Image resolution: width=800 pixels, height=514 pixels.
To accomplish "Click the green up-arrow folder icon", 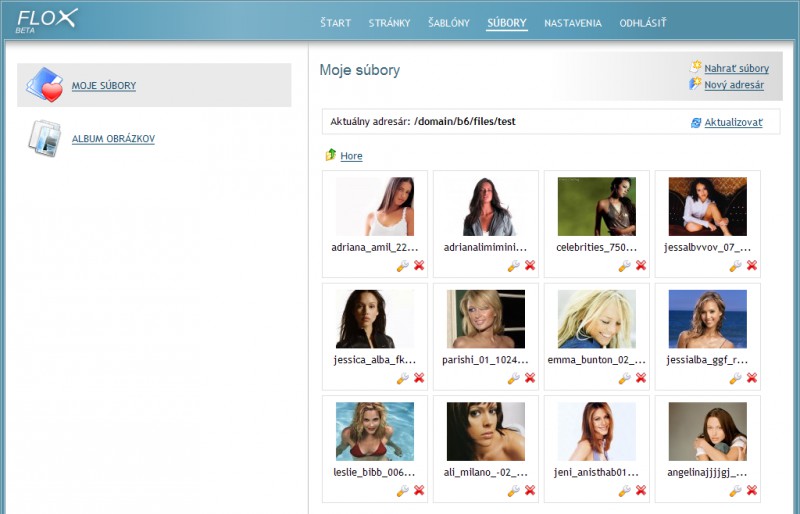I will [331, 155].
